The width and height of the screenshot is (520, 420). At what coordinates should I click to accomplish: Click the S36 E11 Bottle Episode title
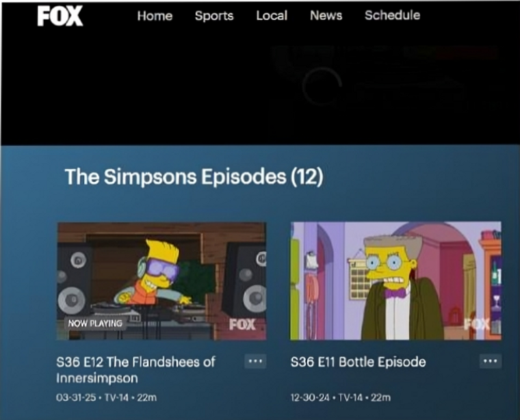click(x=358, y=361)
